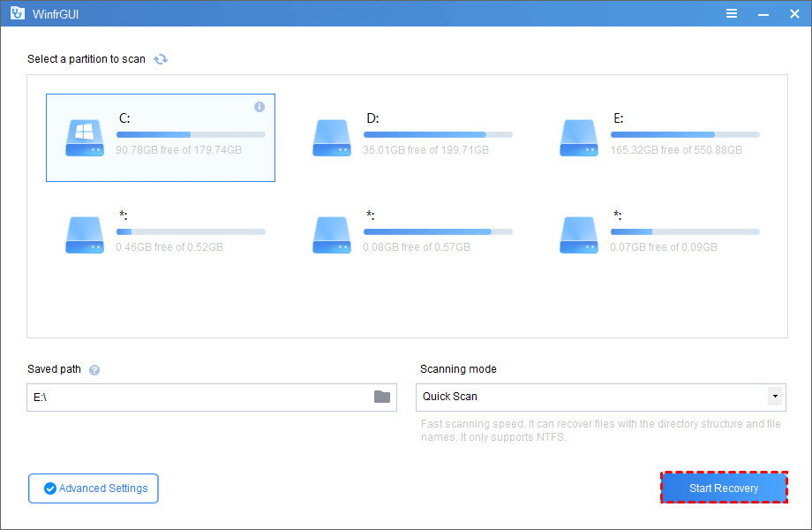Open Advanced Settings
The image size is (812, 530).
tap(93, 488)
